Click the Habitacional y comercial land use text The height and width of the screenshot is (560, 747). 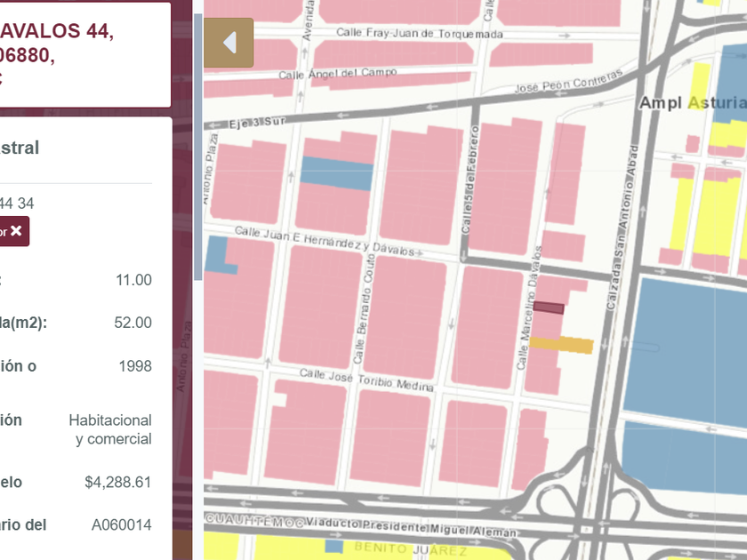(x=111, y=429)
